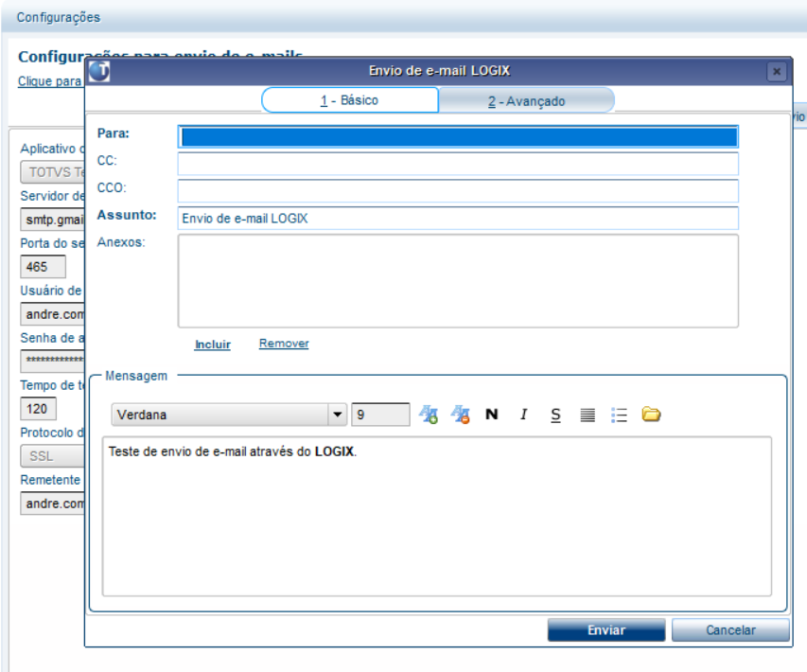Click the Mensagem group label

coord(136,376)
